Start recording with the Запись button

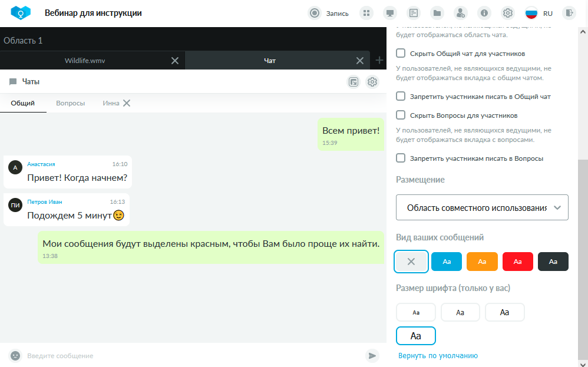tap(328, 13)
